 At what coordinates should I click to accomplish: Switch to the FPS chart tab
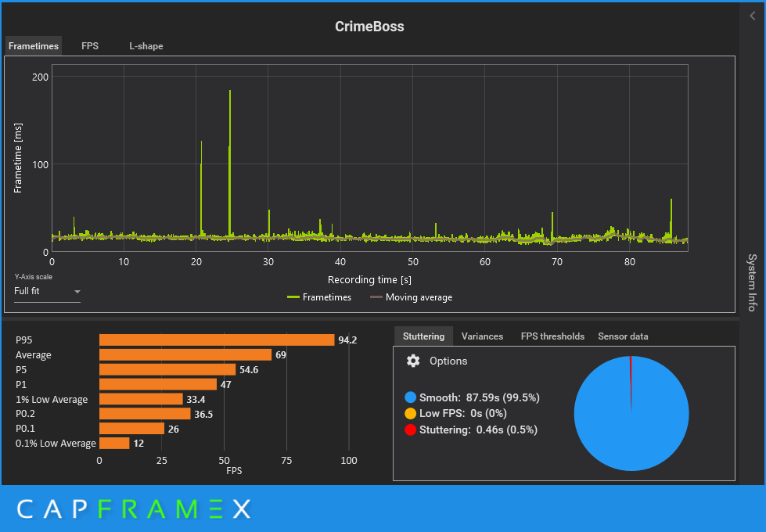90,46
